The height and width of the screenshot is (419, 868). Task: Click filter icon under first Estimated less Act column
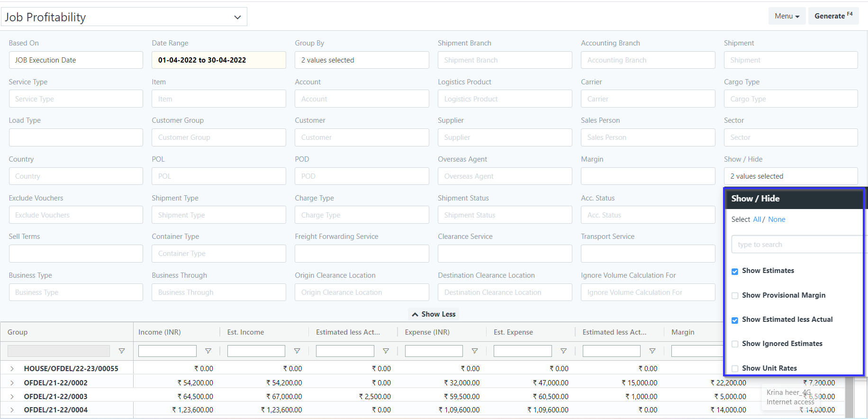click(x=386, y=351)
